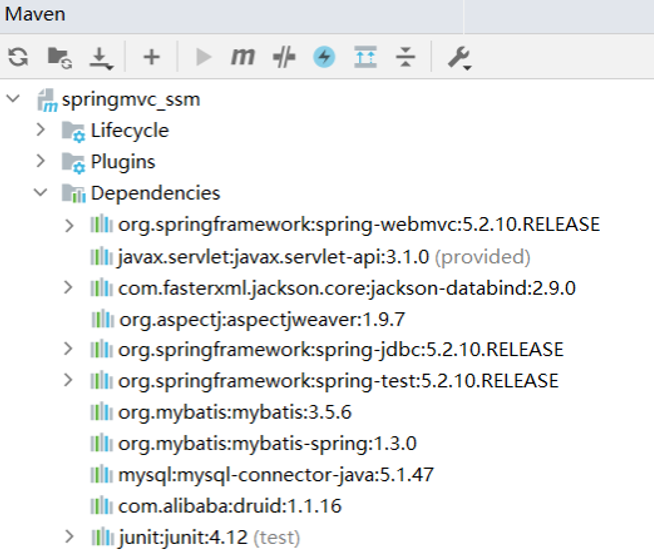Click library icon beside jackson-databind
The height and width of the screenshot is (557, 654).
pyautogui.click(x=101, y=288)
